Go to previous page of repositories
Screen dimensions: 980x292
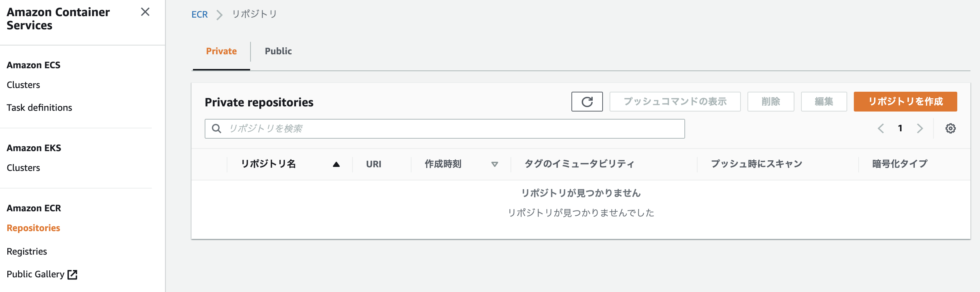tap(881, 129)
